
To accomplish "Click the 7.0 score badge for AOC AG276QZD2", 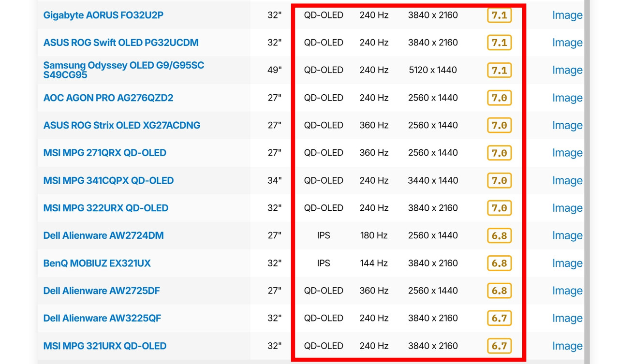I will (x=499, y=98).
